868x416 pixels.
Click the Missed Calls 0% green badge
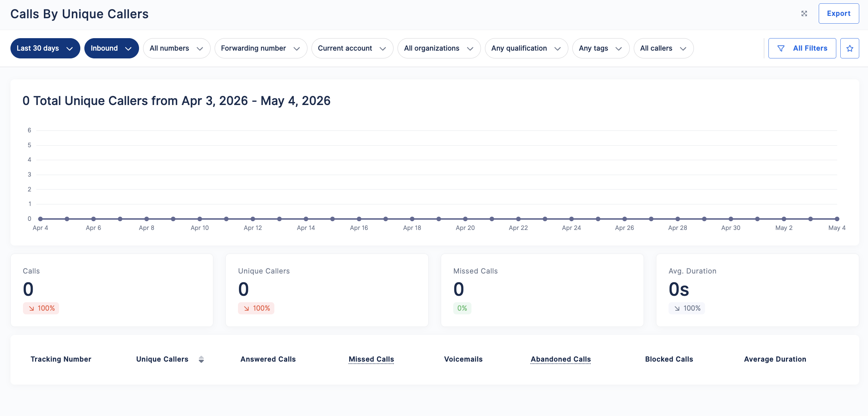point(462,308)
